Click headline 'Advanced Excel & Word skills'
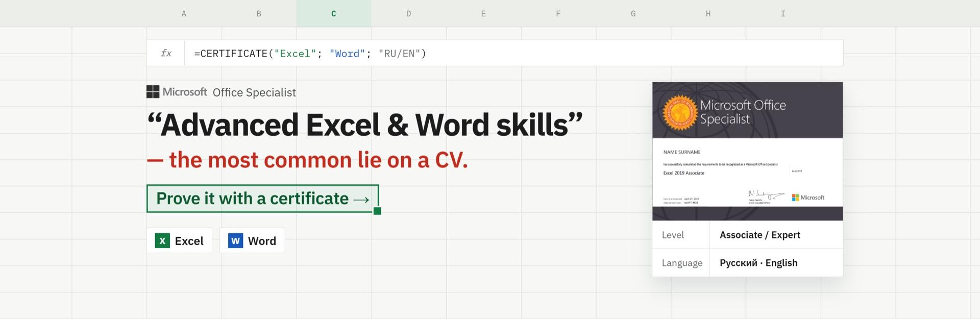The height and width of the screenshot is (319, 980). click(364, 125)
